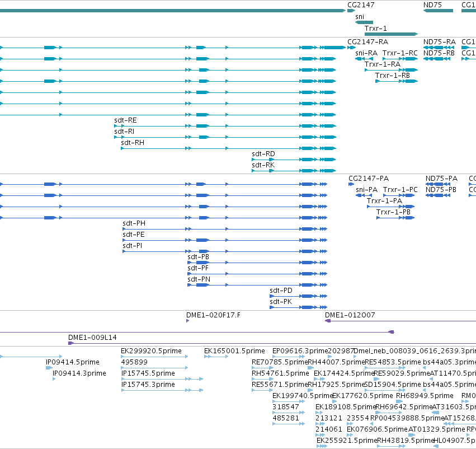The image size is (476, 449).
Task: Click the EK299920.5prime EST label
Action: 151,351
